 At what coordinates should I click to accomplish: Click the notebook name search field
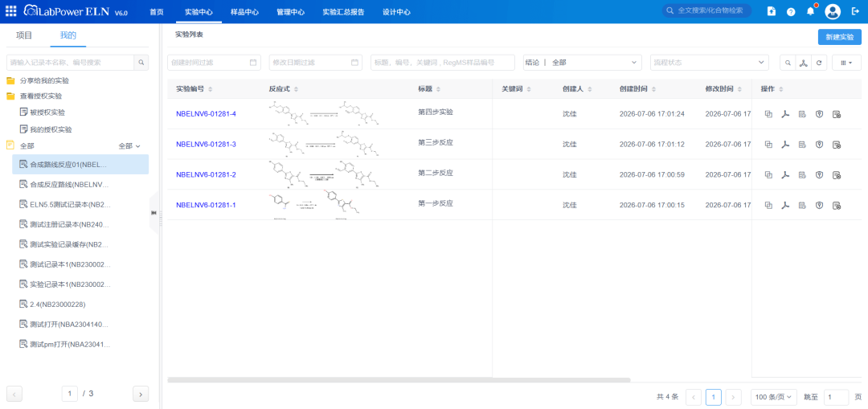[70, 63]
